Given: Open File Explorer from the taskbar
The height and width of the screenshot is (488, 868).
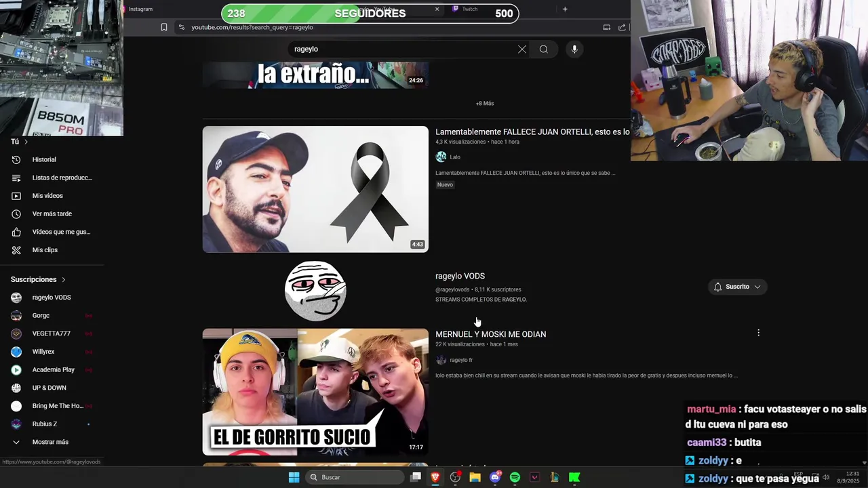Looking at the screenshot, I should 475,477.
